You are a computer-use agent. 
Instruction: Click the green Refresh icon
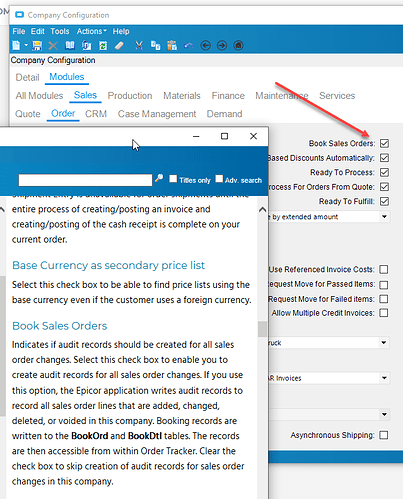[103, 46]
